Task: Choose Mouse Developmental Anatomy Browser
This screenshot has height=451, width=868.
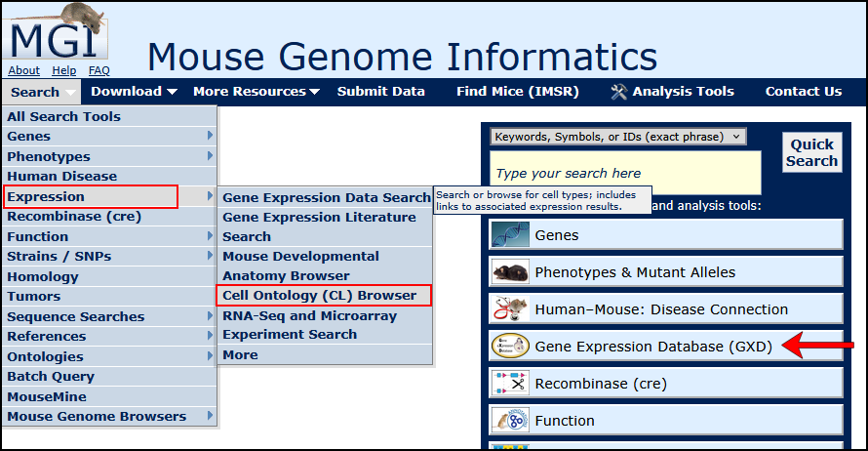Action: 300,266
